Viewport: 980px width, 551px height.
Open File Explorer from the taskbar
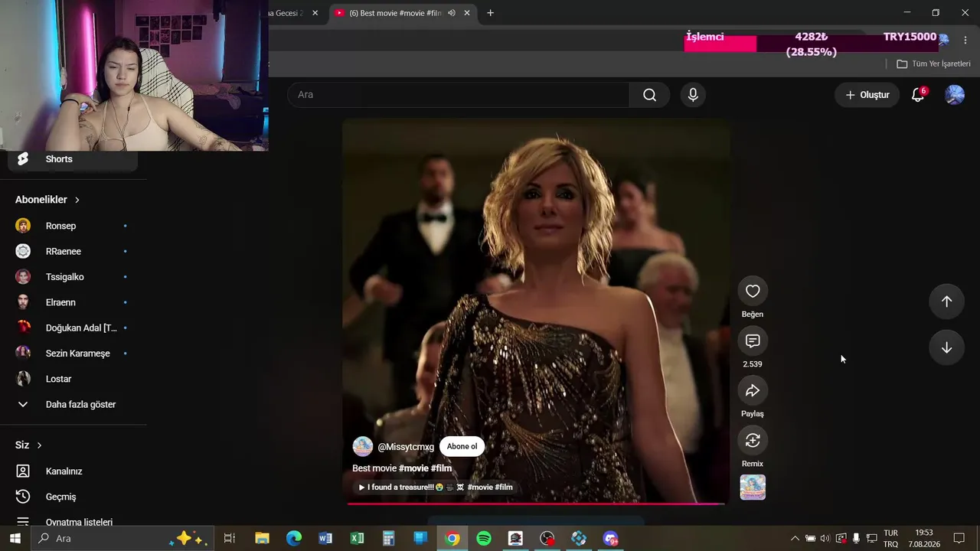pyautogui.click(x=262, y=539)
